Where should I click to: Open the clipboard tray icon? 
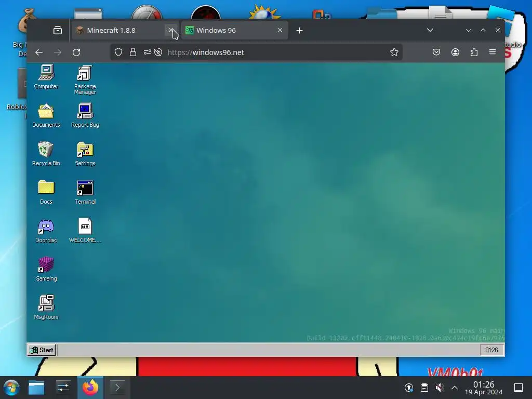[x=424, y=388]
